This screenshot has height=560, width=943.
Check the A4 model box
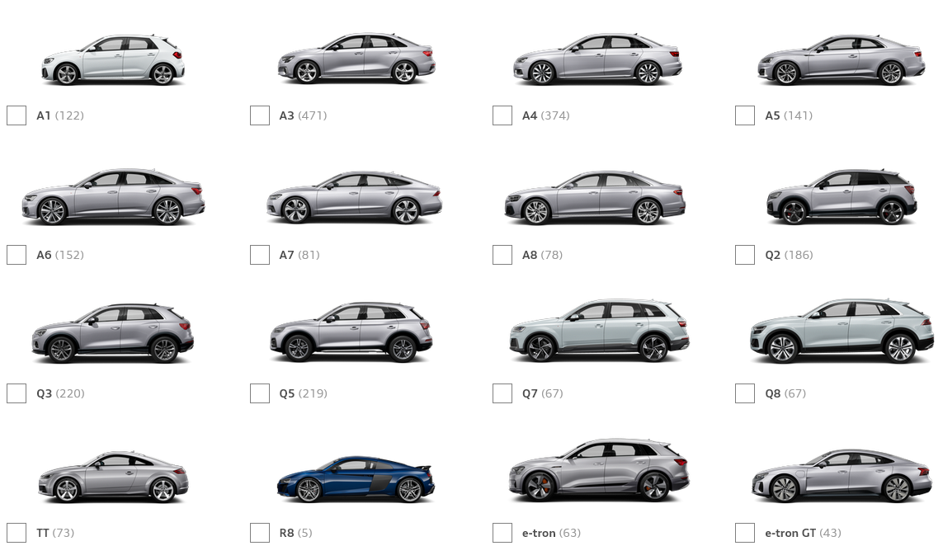click(x=502, y=115)
